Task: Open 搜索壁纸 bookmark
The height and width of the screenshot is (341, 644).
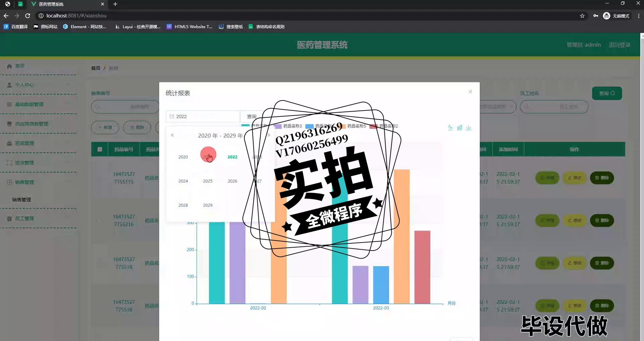Action: click(x=231, y=27)
